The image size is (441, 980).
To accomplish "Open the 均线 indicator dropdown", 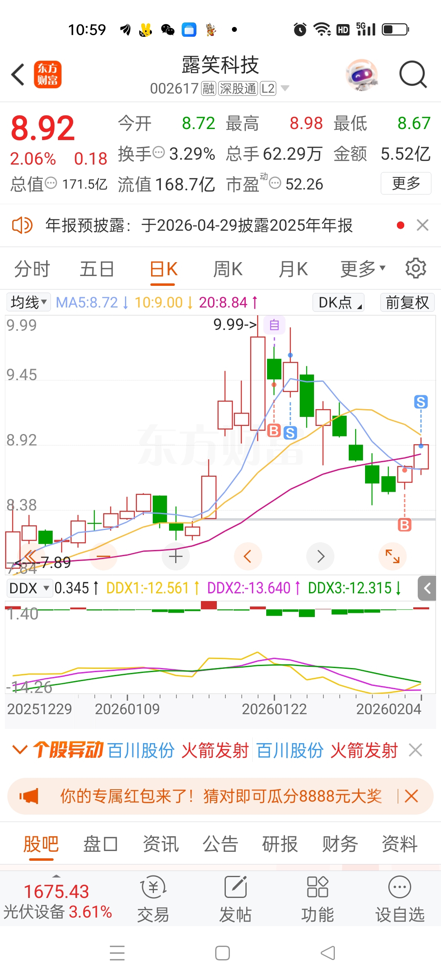I will (29, 303).
